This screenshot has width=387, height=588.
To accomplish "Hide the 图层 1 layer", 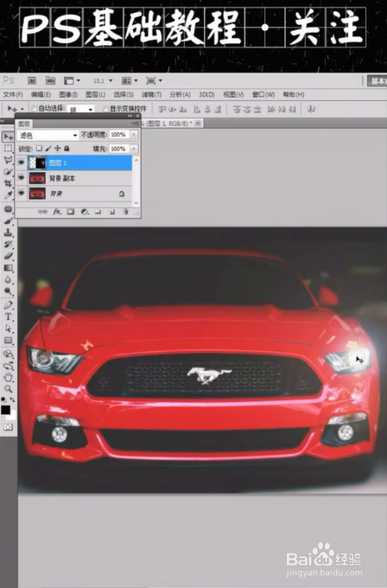I will (22, 163).
